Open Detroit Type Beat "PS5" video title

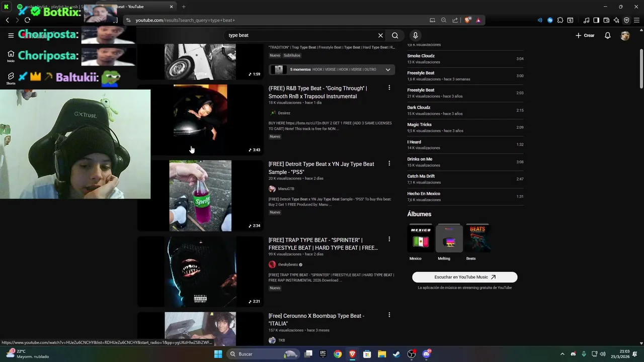[x=321, y=168]
